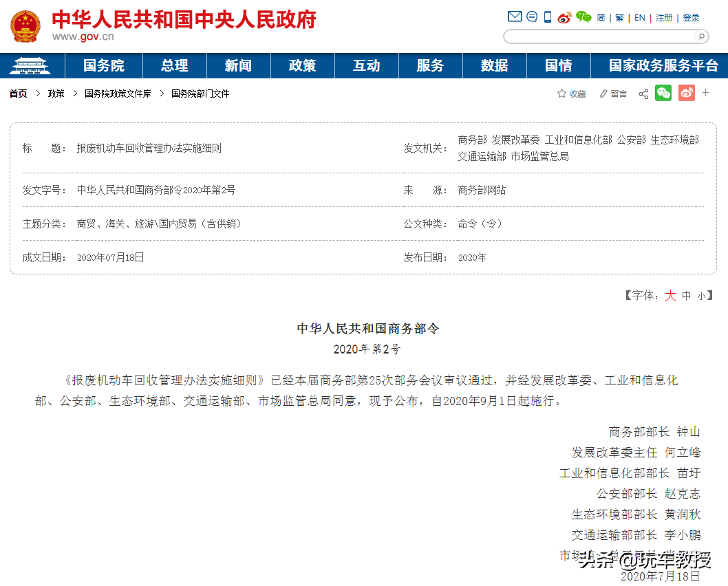Screen dimensions: 728x586
Task: Open the 新闻 navigation menu
Action: pyautogui.click(x=238, y=65)
